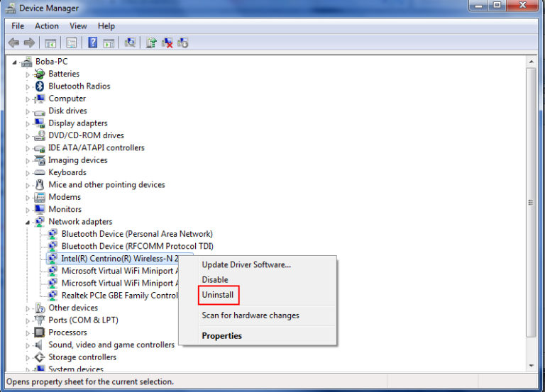Select the System devices row
The image size is (545, 392).
point(76,369)
